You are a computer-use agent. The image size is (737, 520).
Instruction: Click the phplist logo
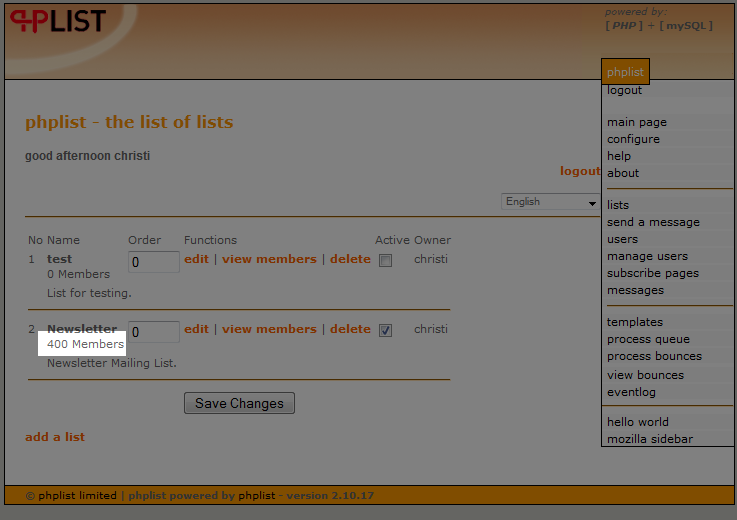[x=58, y=22]
